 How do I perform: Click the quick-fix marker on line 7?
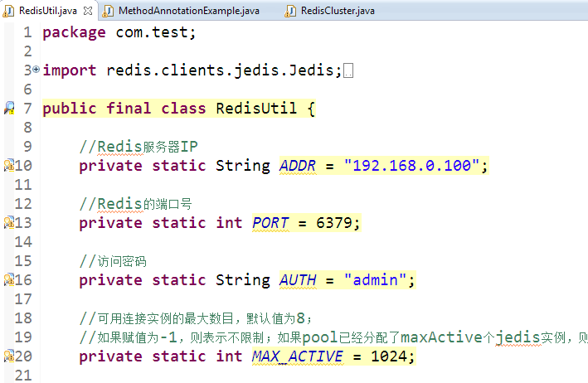point(9,109)
